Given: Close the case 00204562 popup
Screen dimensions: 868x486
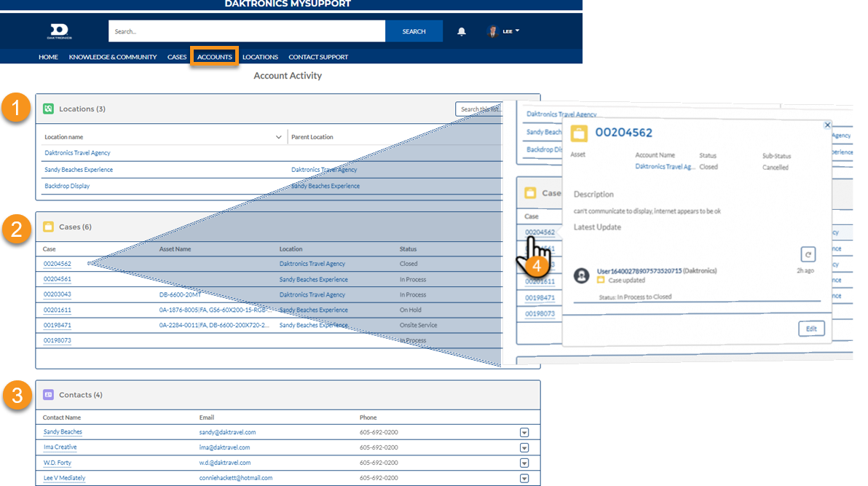Looking at the screenshot, I should (x=827, y=125).
